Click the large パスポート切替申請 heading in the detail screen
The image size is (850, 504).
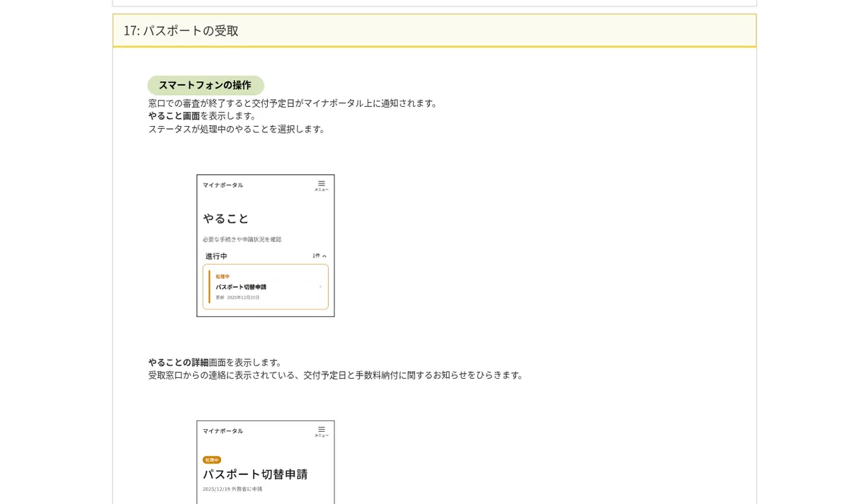click(x=255, y=474)
